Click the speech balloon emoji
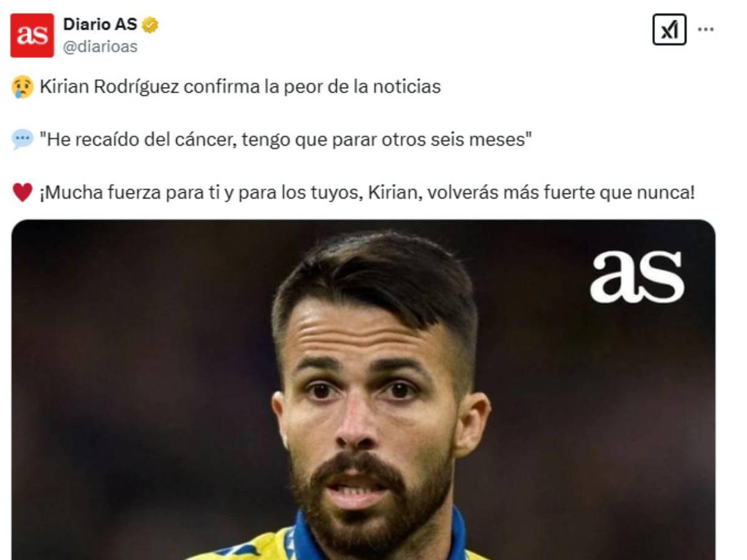This screenshot has width=747, height=560. point(22,141)
